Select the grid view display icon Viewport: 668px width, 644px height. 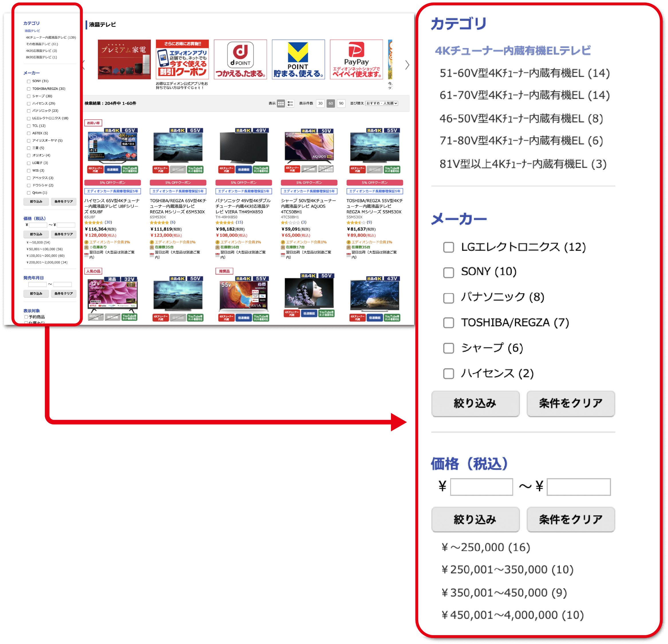point(281,104)
